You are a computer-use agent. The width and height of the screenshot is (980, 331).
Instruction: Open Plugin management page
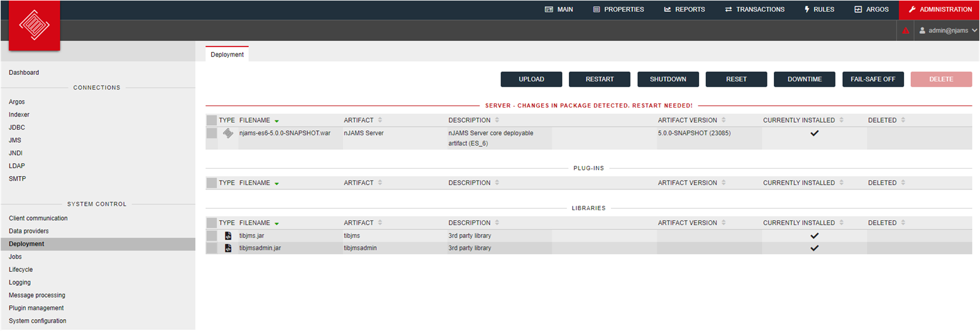[36, 308]
